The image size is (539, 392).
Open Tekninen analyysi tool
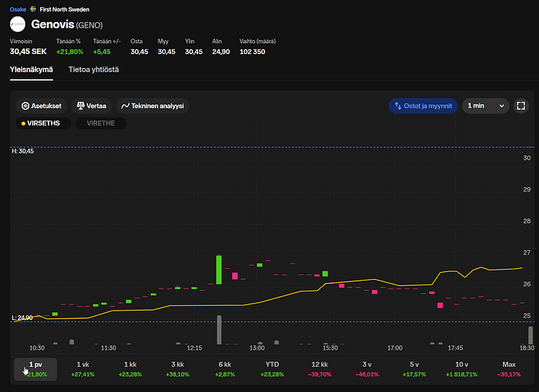153,106
